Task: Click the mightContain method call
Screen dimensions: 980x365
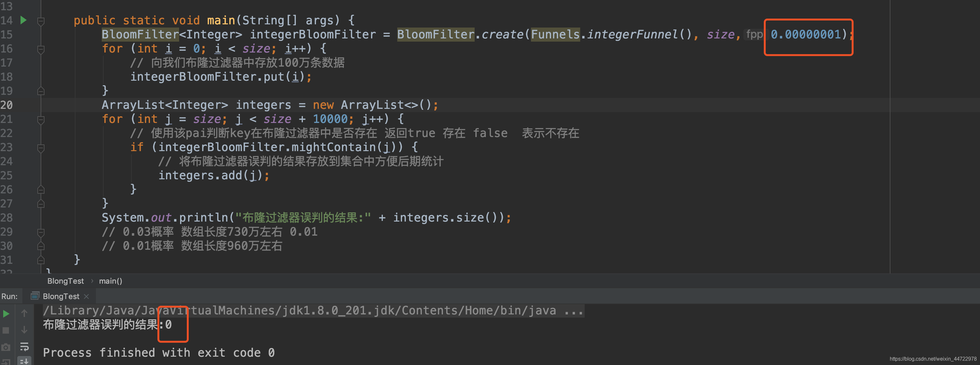Action: (x=334, y=147)
